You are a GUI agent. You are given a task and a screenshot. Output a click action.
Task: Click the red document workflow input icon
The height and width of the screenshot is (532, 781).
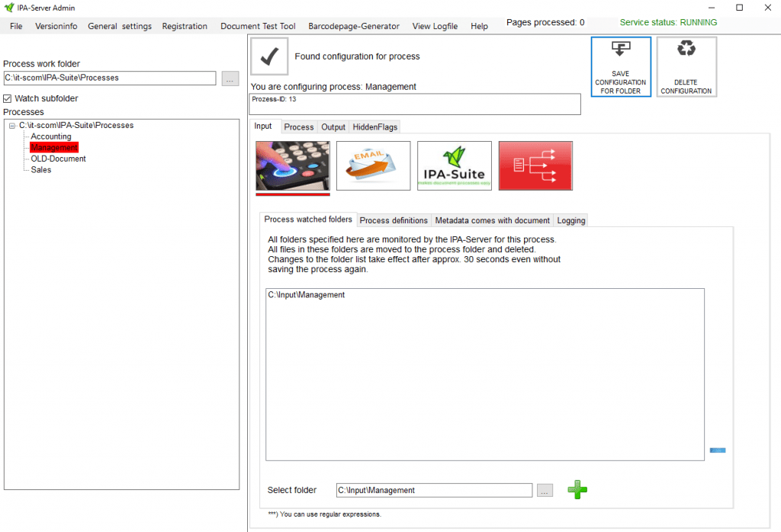535,165
